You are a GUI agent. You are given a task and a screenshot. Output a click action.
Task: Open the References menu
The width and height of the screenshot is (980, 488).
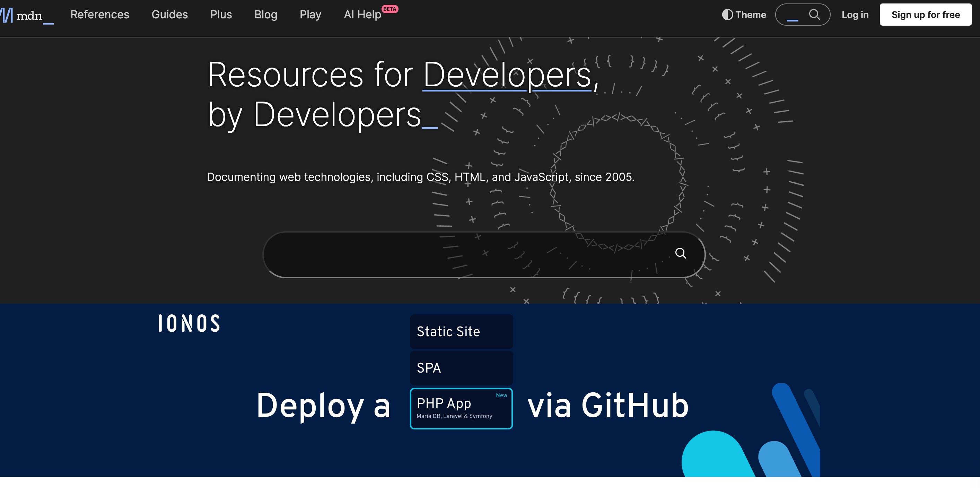click(100, 15)
